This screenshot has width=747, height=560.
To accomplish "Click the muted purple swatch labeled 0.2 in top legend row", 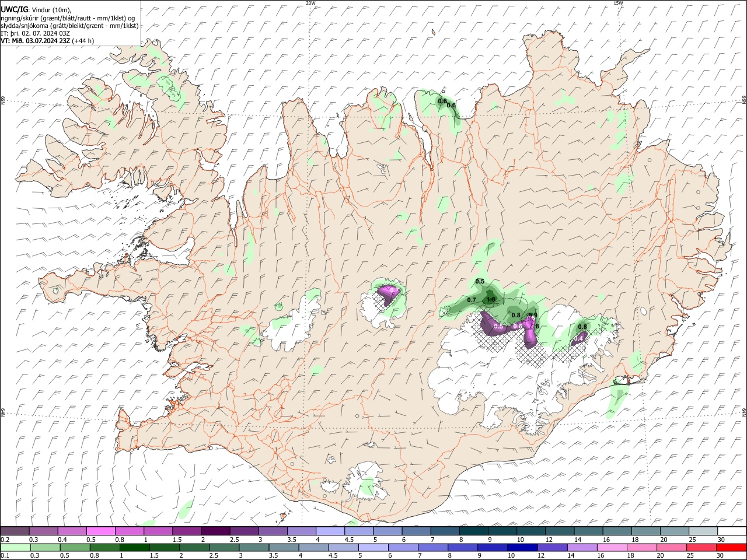I will click(x=15, y=531).
